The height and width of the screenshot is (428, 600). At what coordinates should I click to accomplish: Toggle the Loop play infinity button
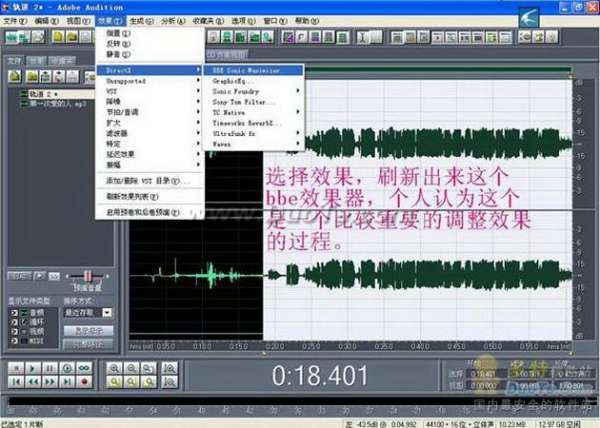[x=84, y=368]
